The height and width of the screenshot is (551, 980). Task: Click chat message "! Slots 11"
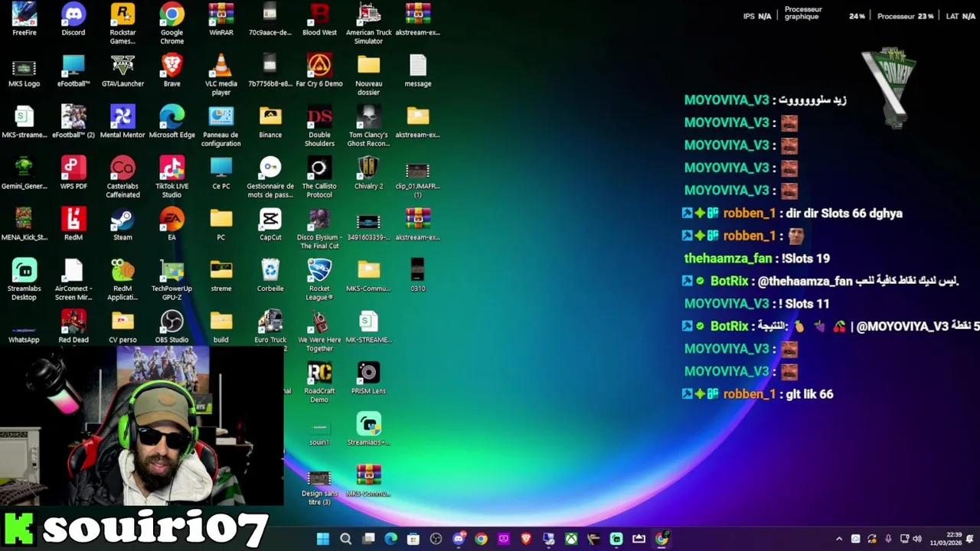[x=804, y=304]
